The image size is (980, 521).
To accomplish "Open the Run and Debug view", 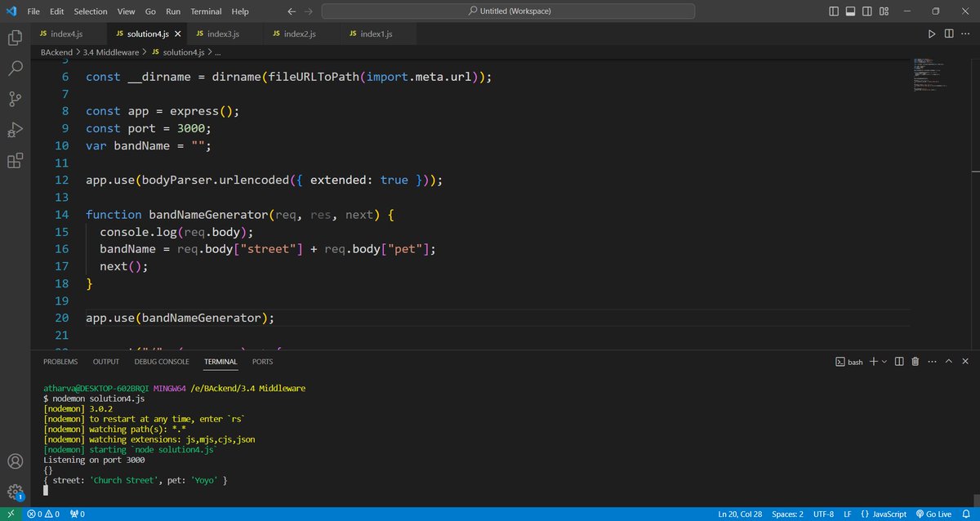I will coord(14,130).
